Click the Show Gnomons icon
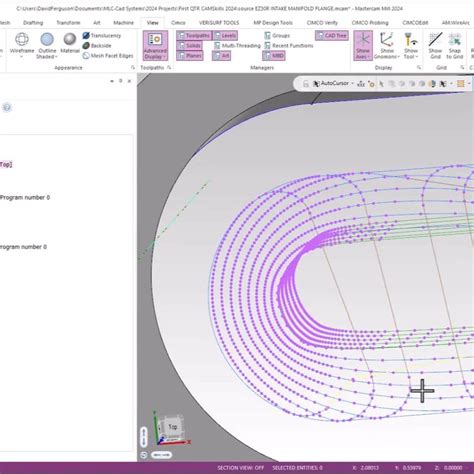This screenshot has width=474, height=474. [387, 46]
